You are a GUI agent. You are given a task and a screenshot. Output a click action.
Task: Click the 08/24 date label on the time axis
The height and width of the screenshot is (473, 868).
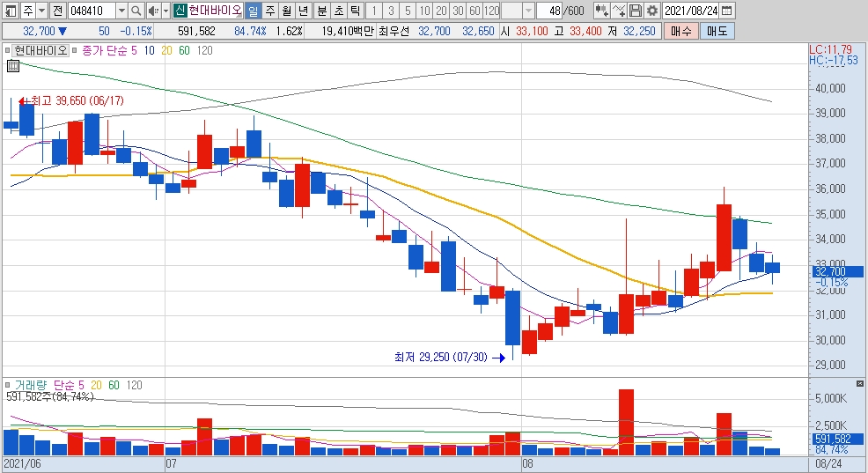[x=828, y=463]
